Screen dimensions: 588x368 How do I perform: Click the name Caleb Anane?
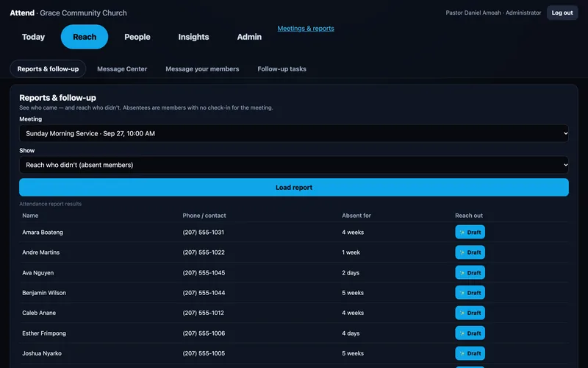[x=39, y=313]
